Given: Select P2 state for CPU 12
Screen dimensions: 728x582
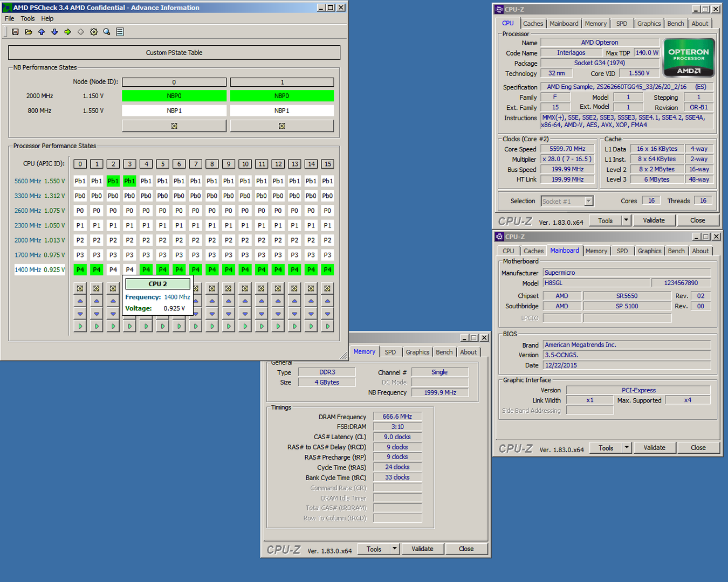Looking at the screenshot, I should [x=278, y=240].
